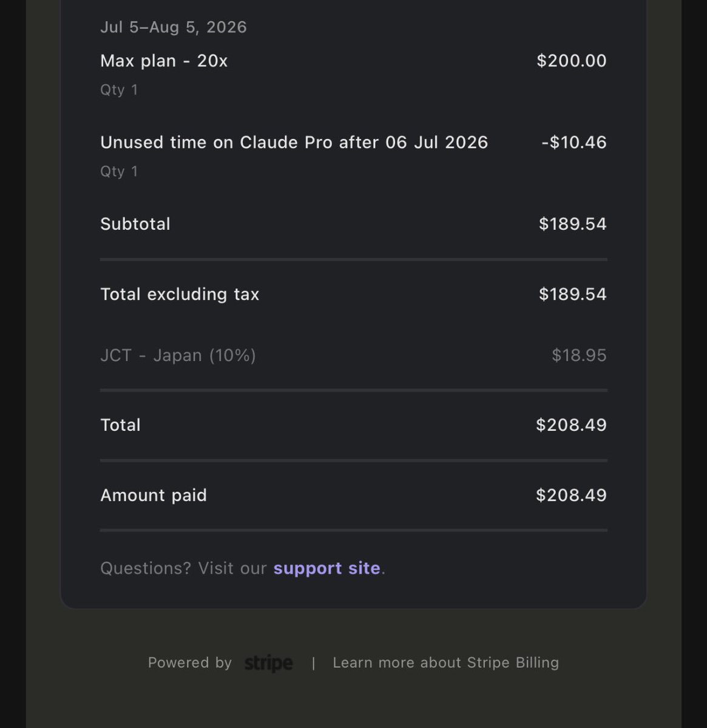Open the support site link

click(326, 568)
